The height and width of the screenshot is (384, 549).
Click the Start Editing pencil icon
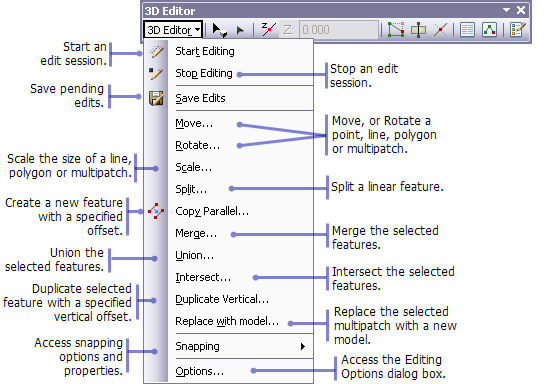coord(156,51)
